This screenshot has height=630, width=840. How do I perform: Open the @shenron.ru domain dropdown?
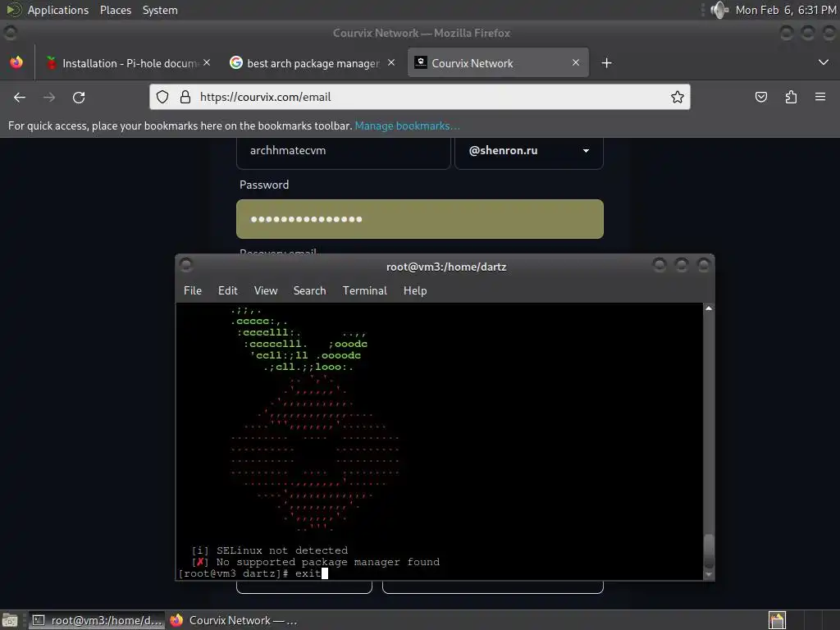[529, 151]
